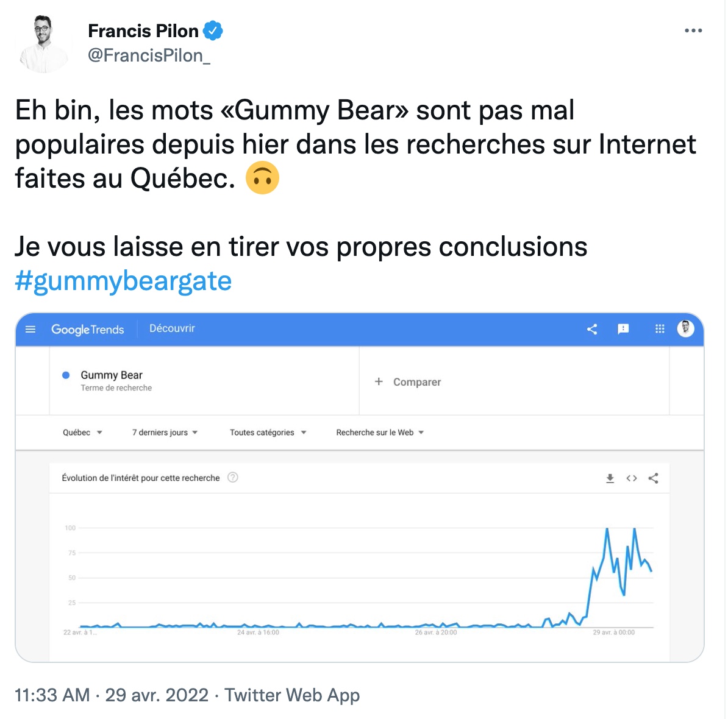Viewport: 728px width, 719px height.
Task: Open the tweet's three-dot more options menu
Action: click(693, 30)
